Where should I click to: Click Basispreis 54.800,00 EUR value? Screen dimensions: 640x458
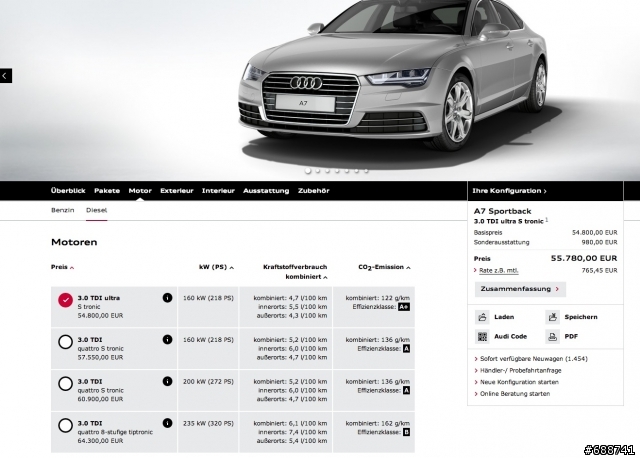pos(595,233)
